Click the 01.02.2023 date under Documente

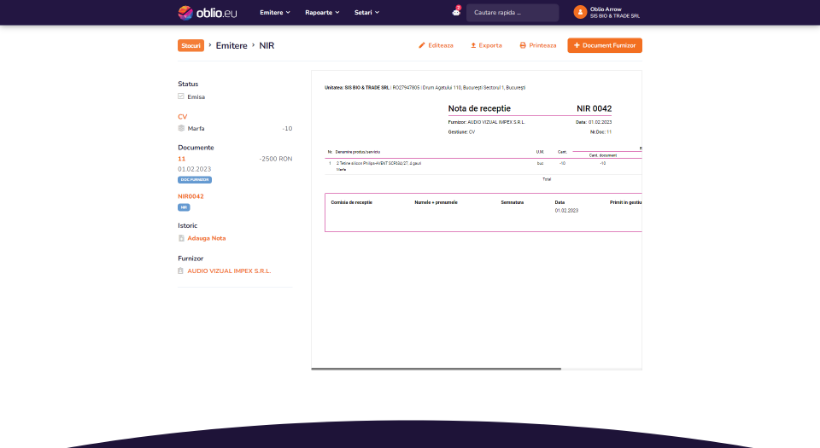pyautogui.click(x=195, y=169)
